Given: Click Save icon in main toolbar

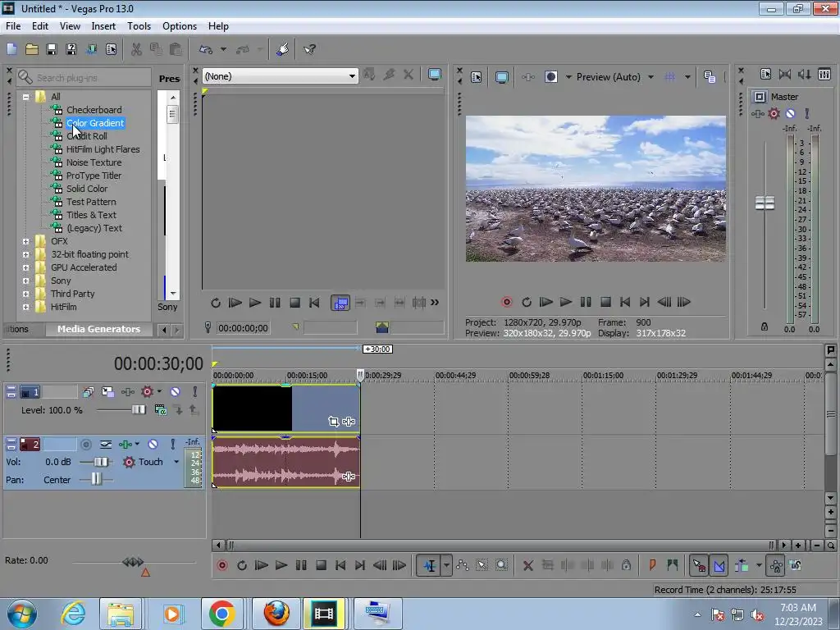Looking at the screenshot, I should point(52,49).
